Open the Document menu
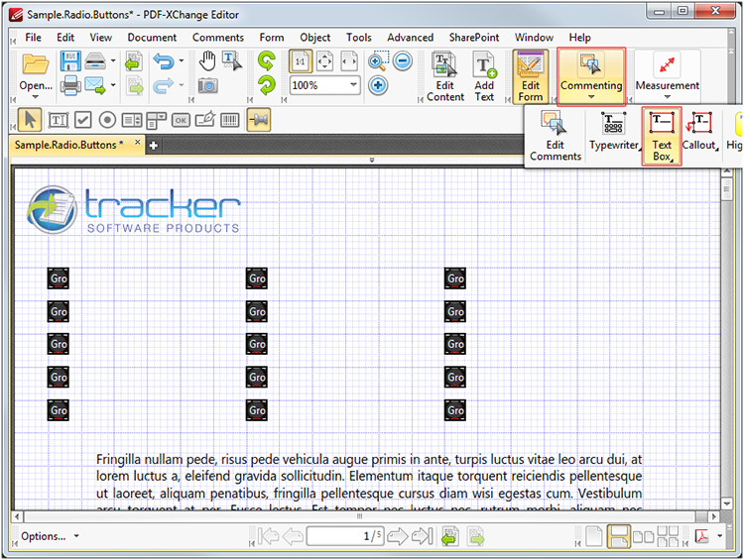 152,38
